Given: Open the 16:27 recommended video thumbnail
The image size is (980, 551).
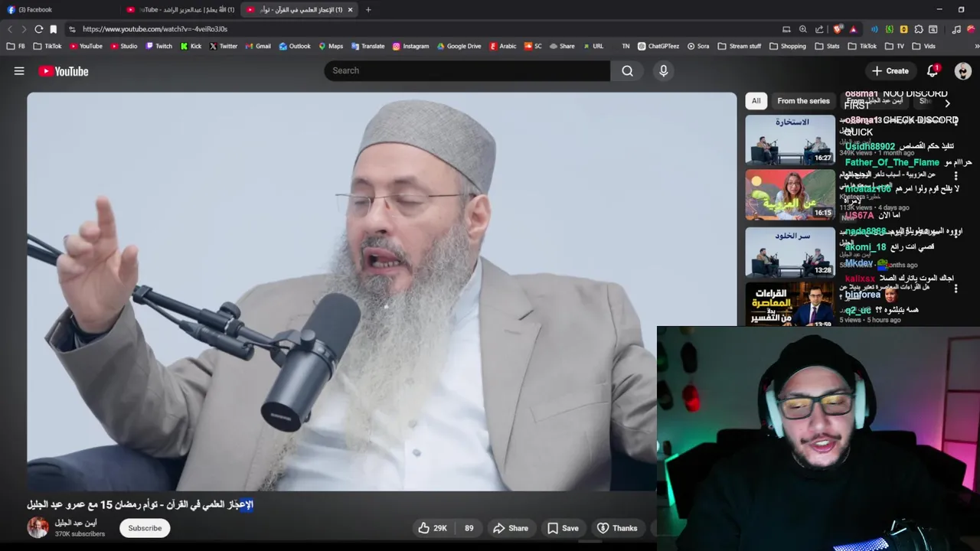Looking at the screenshot, I should [790, 139].
